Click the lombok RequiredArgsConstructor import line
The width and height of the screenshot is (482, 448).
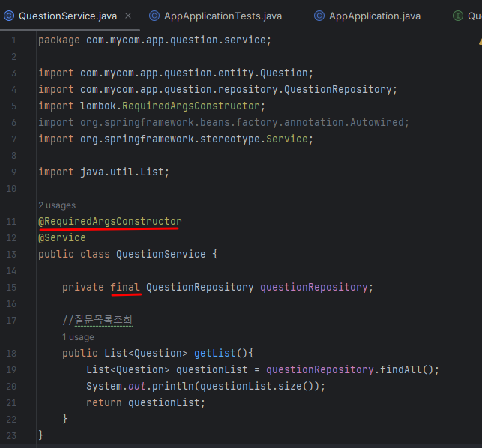coord(151,106)
